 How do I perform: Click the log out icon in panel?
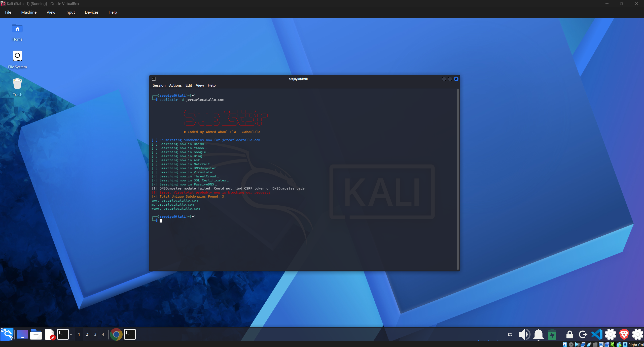[583, 334]
